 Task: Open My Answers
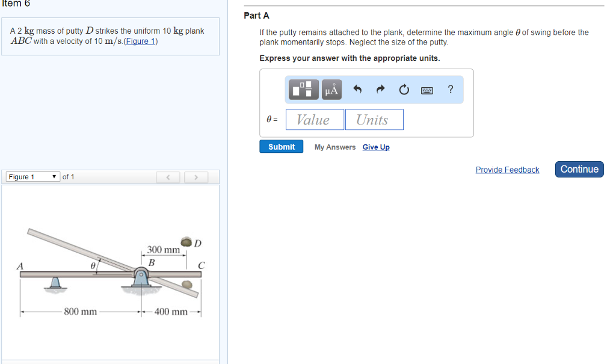point(334,147)
